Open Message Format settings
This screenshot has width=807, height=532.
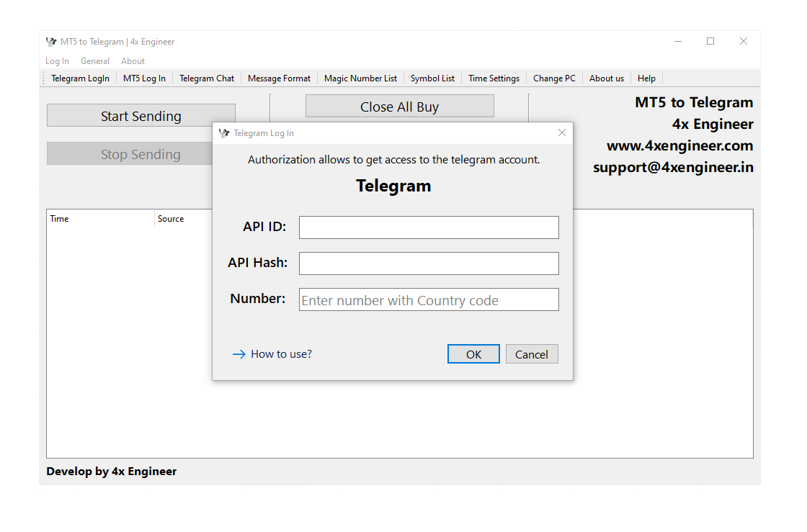pos(279,78)
